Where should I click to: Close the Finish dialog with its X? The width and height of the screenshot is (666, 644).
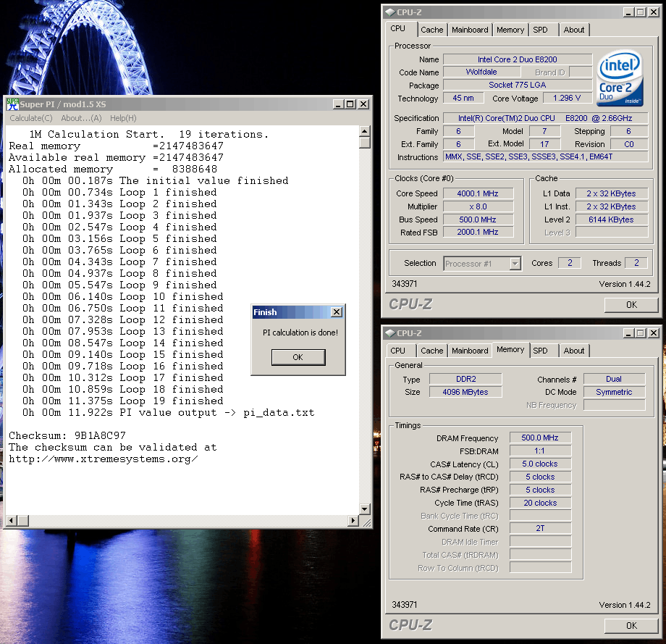pos(336,312)
